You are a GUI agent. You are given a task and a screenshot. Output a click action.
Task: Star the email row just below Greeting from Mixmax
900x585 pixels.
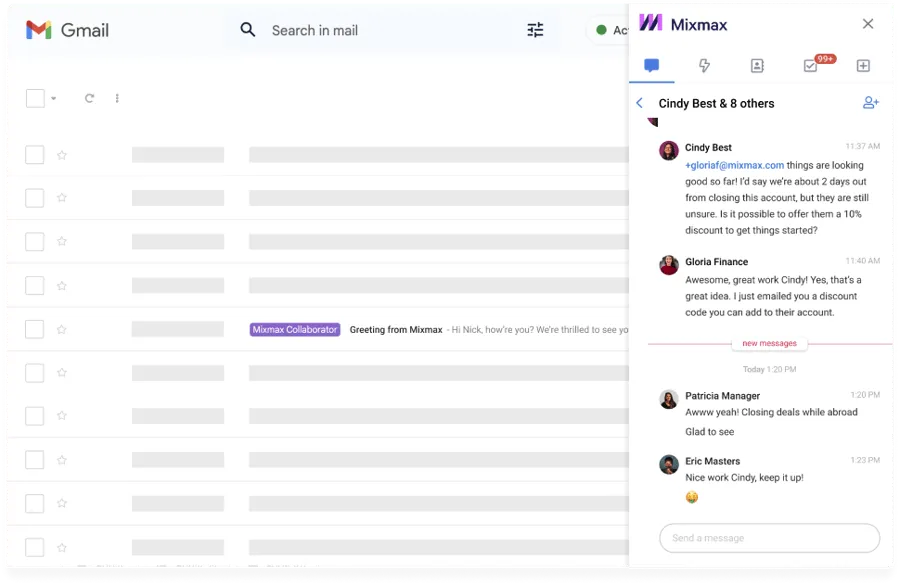point(62,373)
